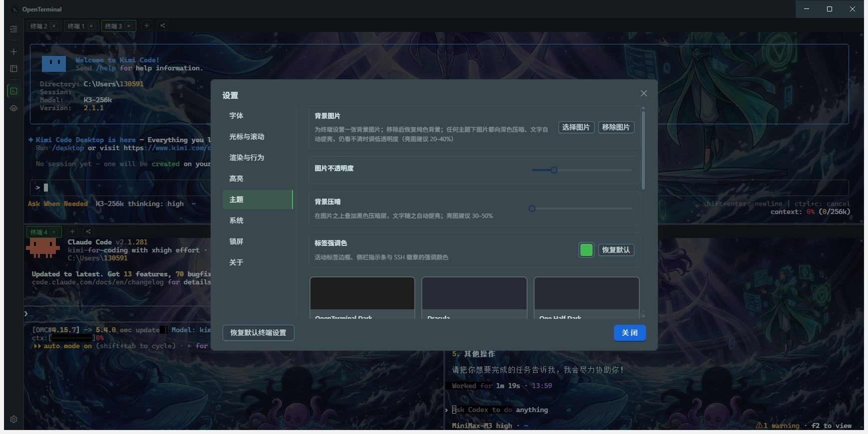
Task: Open the 系统 settings section
Action: pos(258,220)
